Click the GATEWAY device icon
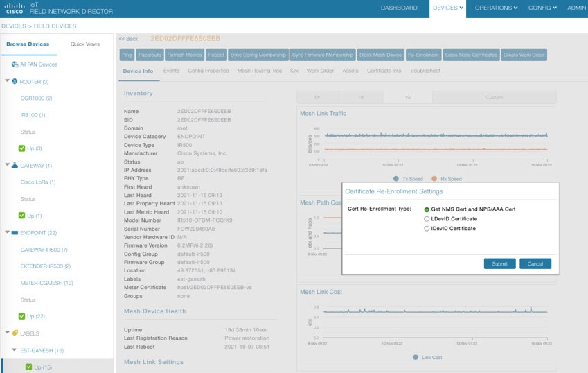Screen dimensions: 588x373 tap(15, 165)
